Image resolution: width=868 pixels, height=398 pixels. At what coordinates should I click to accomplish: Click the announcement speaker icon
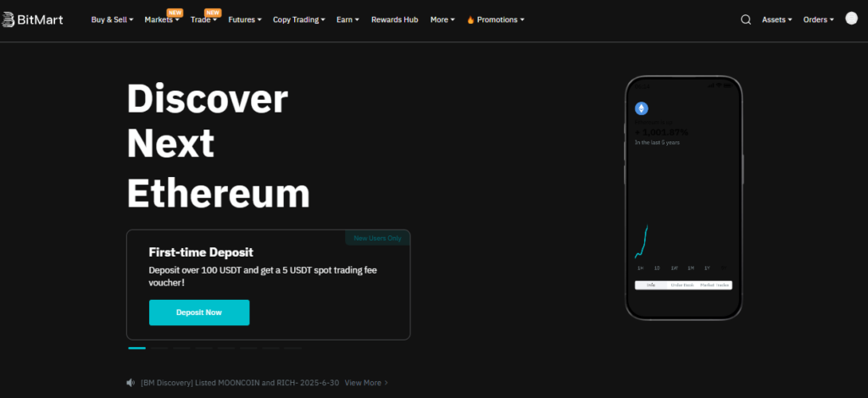(x=131, y=383)
